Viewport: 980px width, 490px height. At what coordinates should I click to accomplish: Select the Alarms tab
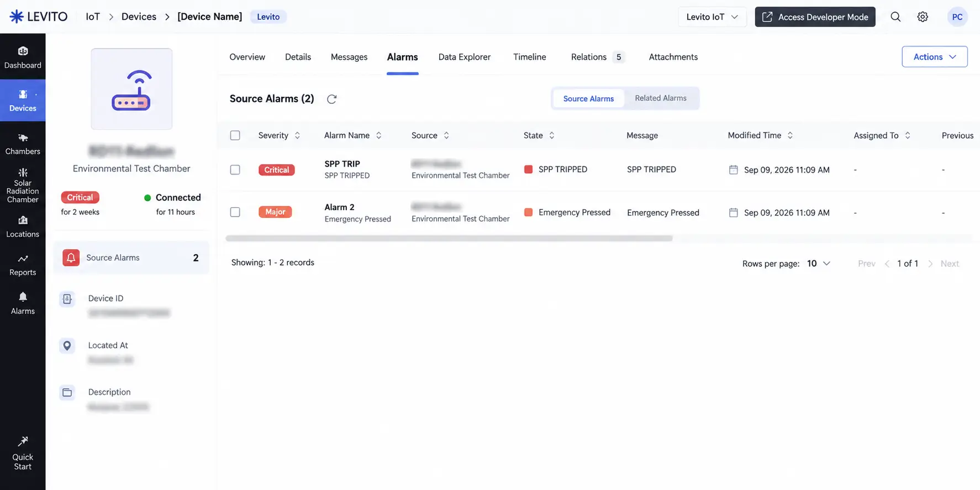(402, 57)
